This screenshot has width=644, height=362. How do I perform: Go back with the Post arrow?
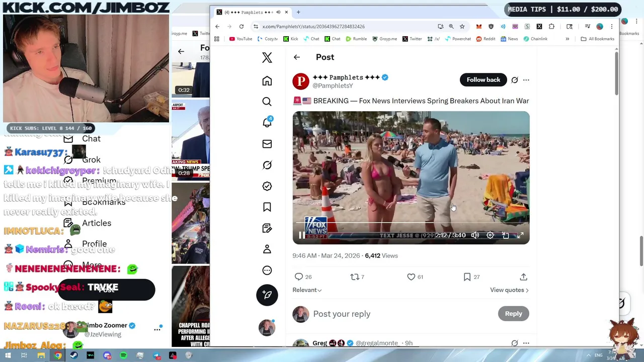tap(297, 57)
